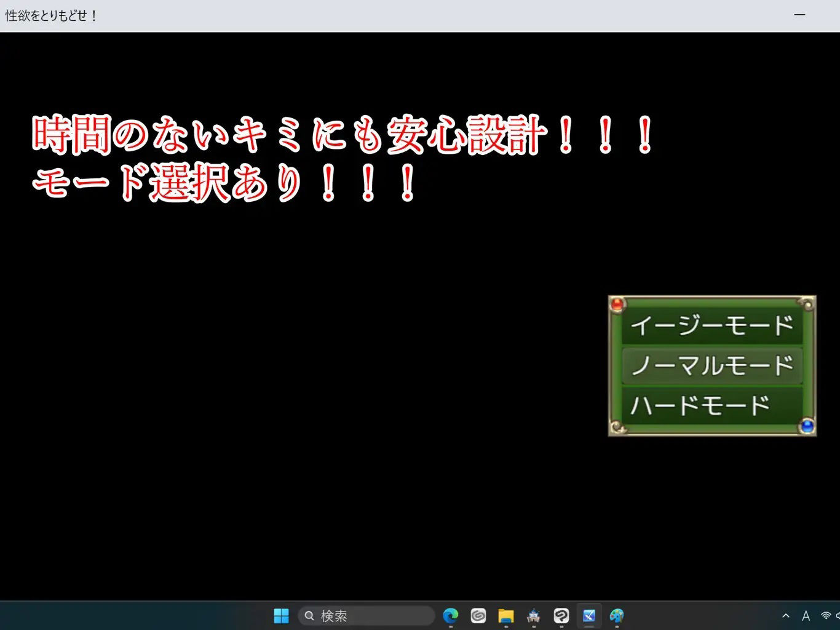Open Microsoft Edge from the taskbar
This screenshot has width=840, height=630.
[x=451, y=615]
